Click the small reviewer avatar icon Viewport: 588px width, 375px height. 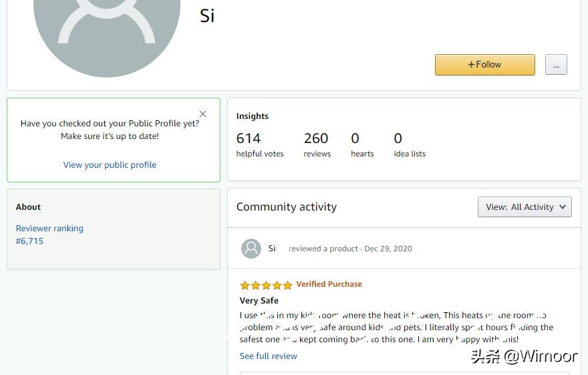(x=251, y=249)
